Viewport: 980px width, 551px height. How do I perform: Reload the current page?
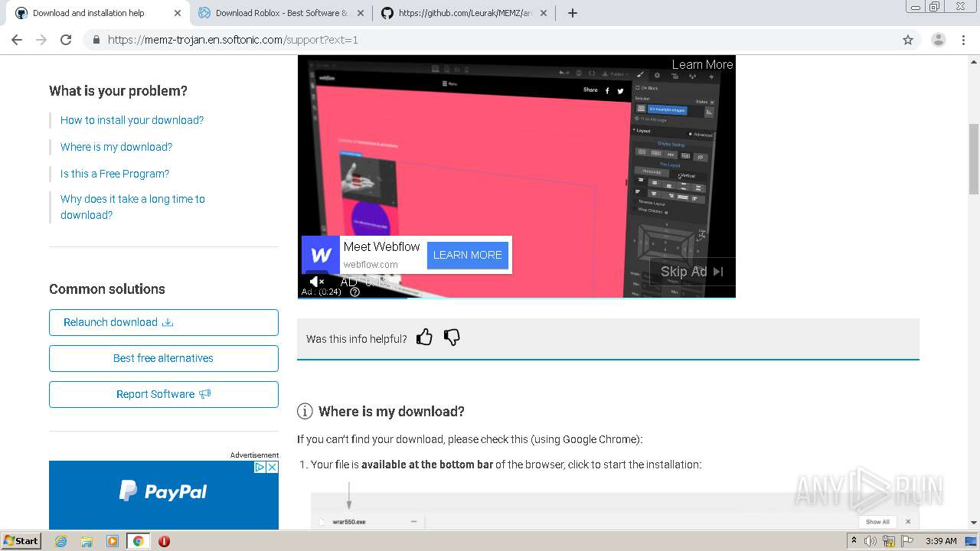66,40
